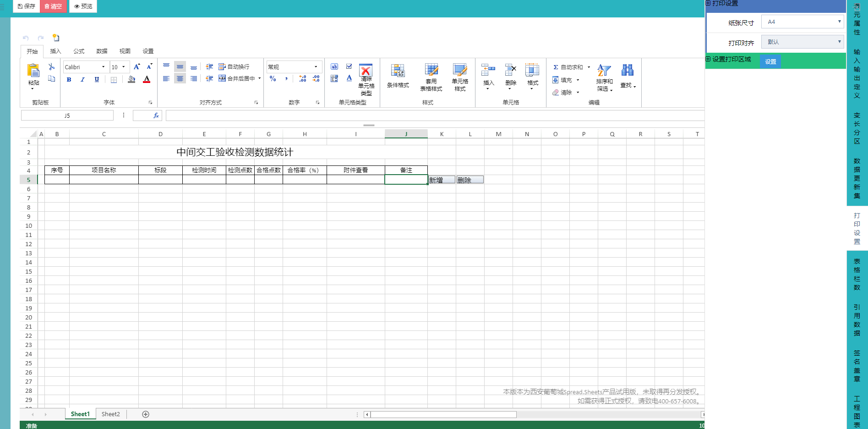Viewport: 868px width, 429px height.
Task: Toggle right horizontal alignment
Action: point(194,79)
